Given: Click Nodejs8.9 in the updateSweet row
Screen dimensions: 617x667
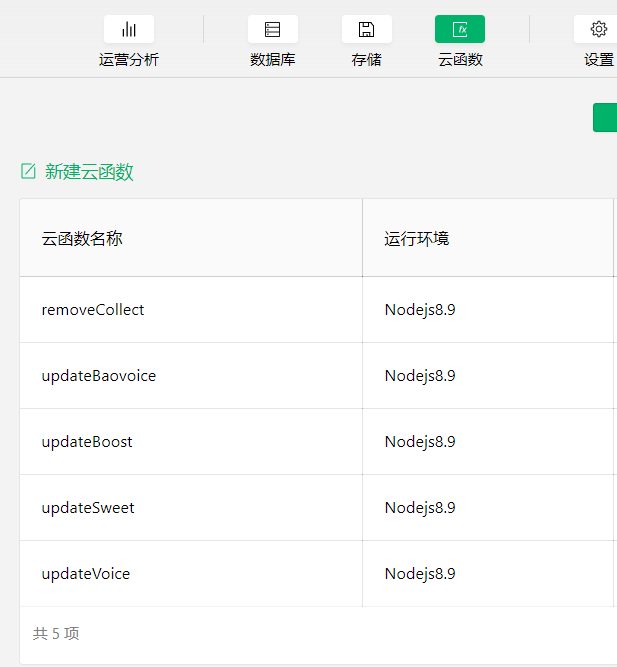Looking at the screenshot, I should pos(420,508).
